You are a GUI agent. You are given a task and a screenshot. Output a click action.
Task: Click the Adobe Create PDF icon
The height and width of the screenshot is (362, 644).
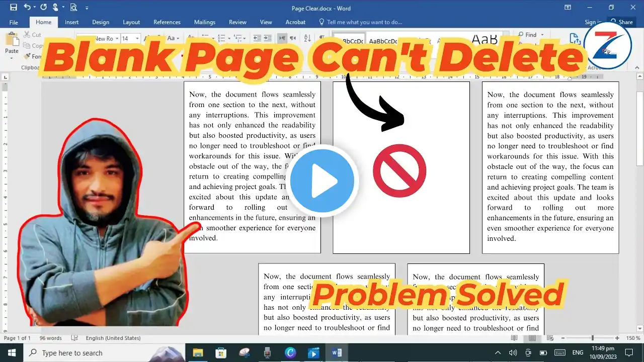[x=575, y=39]
